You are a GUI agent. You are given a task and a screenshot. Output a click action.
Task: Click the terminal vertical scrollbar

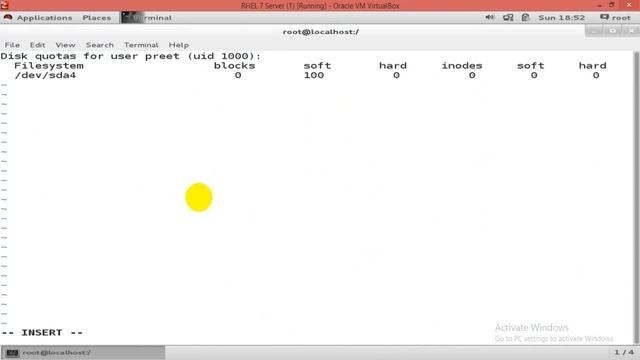coord(636,198)
